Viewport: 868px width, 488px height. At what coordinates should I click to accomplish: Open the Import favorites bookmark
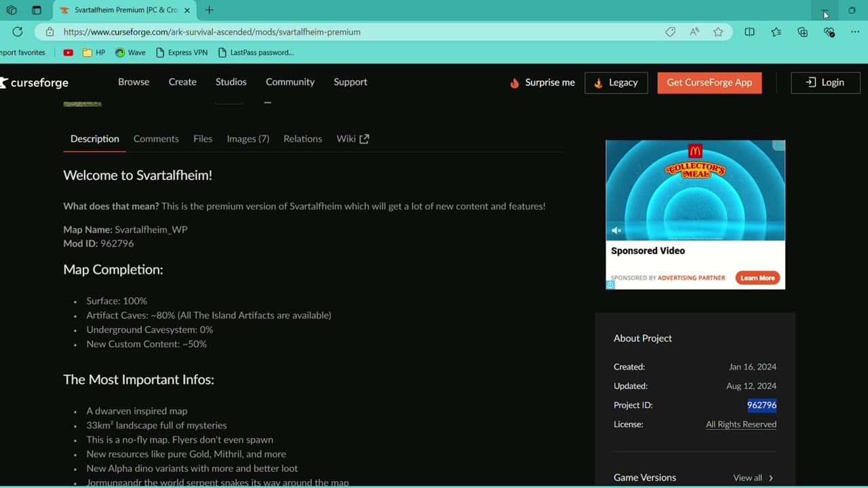22,52
